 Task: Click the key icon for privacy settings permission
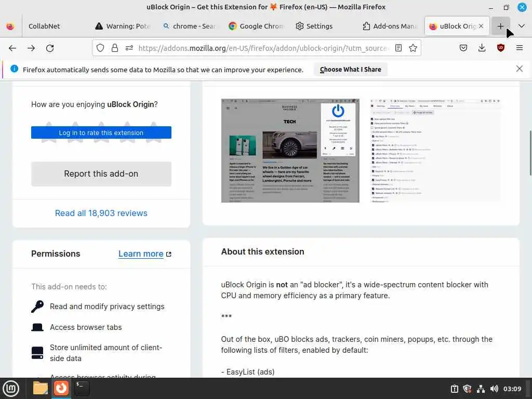pos(37,307)
